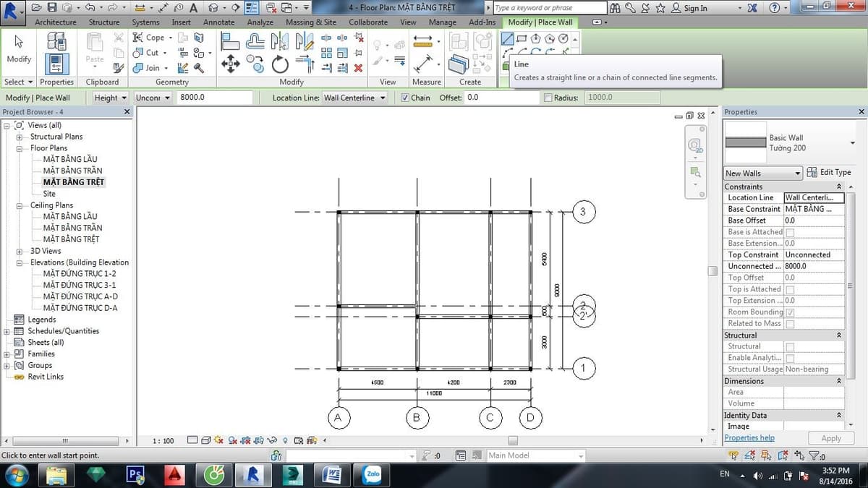The width and height of the screenshot is (868, 488).
Task: Open Zalo from the taskbar
Action: pyautogui.click(x=373, y=474)
